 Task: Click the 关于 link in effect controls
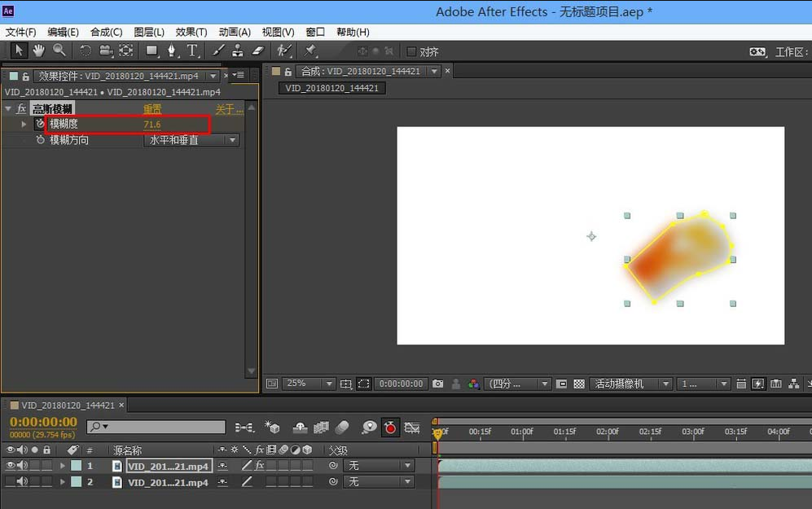[227, 109]
